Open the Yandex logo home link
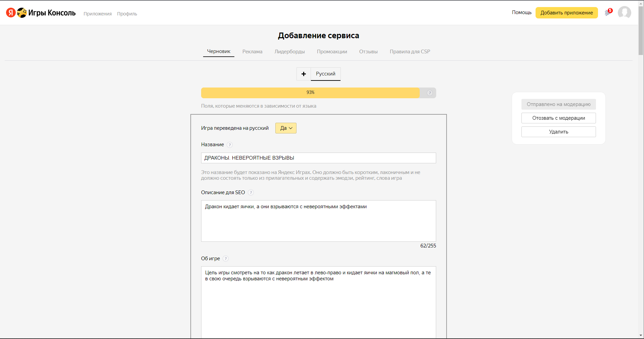This screenshot has width=644, height=339. (x=10, y=13)
